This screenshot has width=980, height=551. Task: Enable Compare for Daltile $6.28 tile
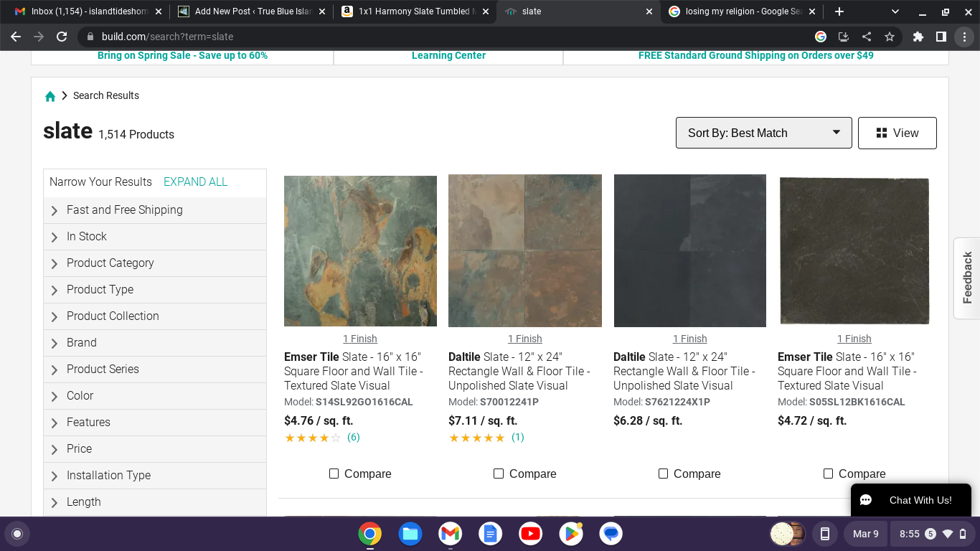(663, 474)
